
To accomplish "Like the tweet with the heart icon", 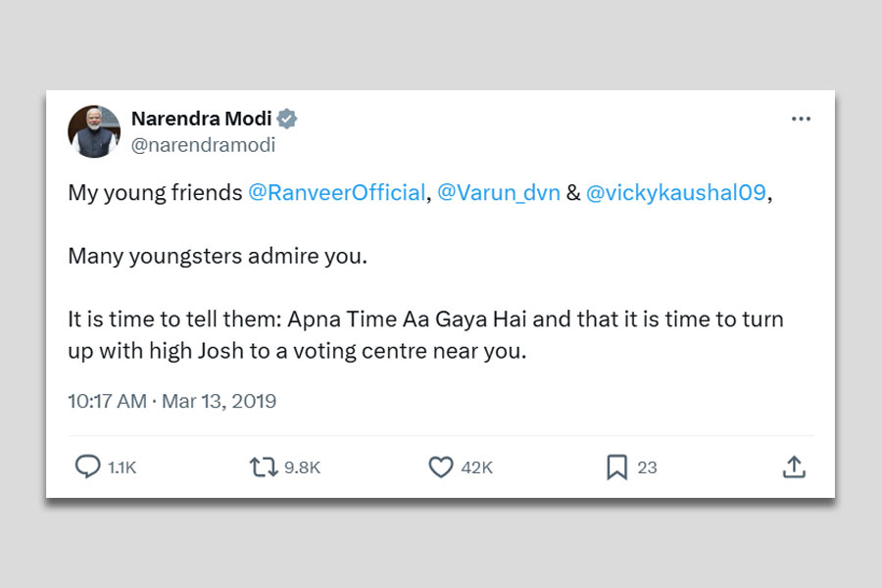I will 441,467.
